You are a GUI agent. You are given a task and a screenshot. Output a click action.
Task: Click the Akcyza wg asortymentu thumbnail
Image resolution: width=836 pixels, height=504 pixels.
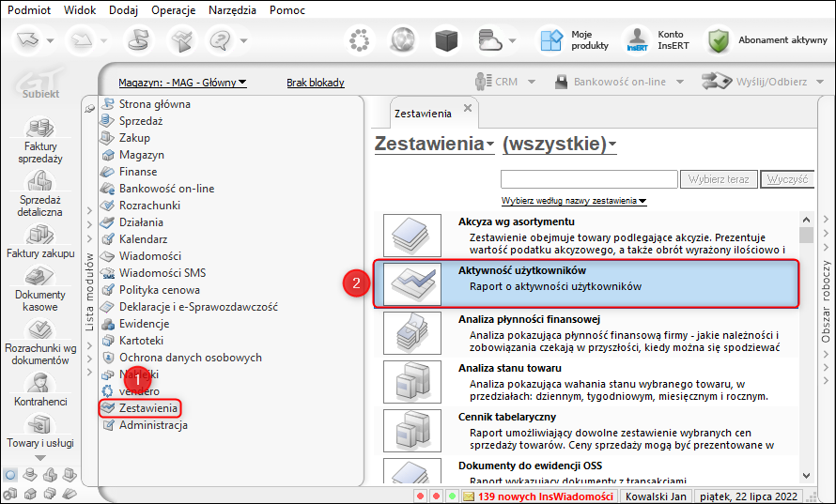(412, 236)
